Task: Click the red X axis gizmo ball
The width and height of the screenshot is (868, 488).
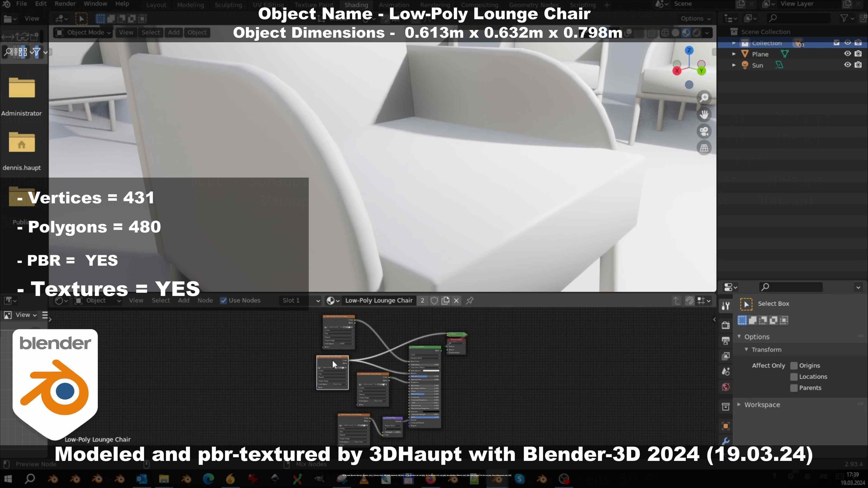Action: point(677,71)
